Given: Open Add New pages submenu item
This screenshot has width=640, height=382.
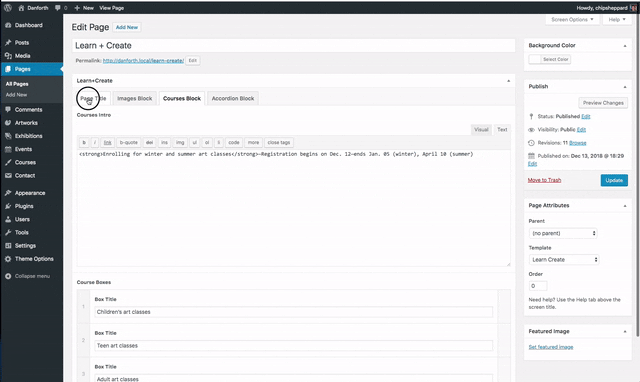Looking at the screenshot, I should click(x=16, y=95).
